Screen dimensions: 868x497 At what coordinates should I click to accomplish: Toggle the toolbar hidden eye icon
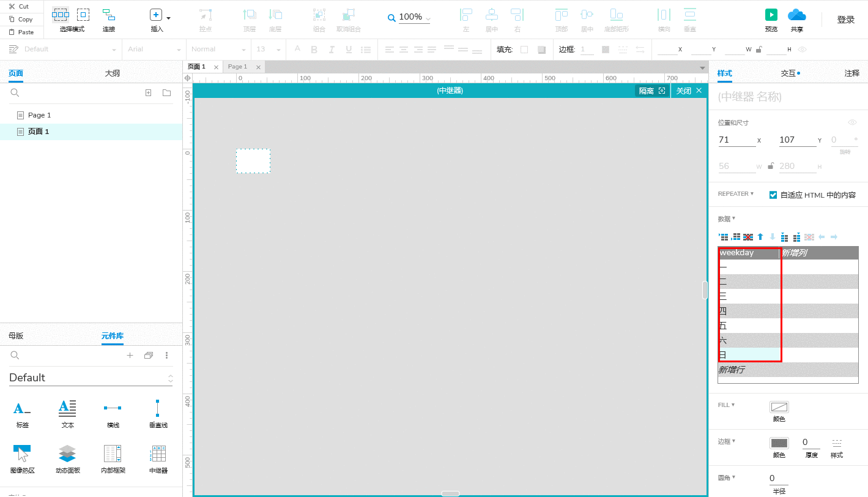[803, 50]
